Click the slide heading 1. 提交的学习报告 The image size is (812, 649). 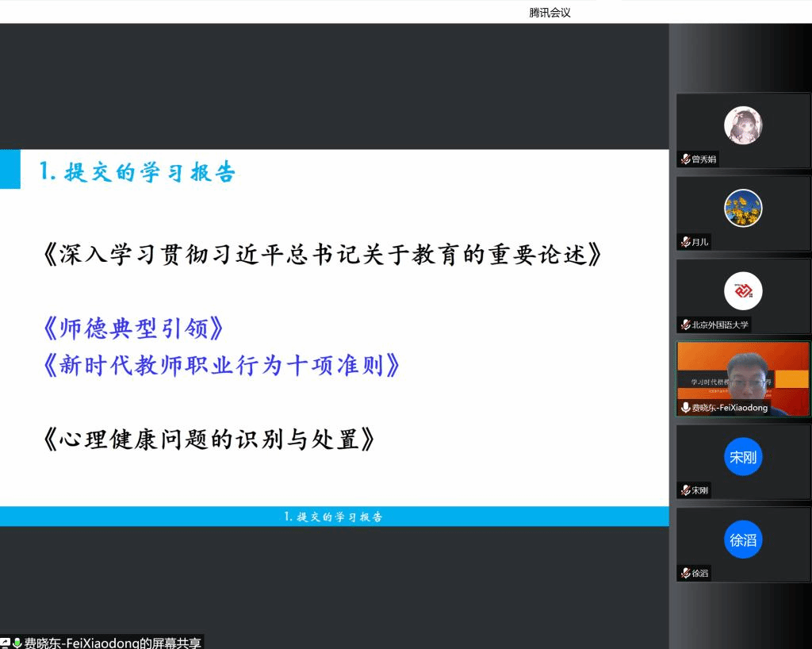click(x=138, y=172)
